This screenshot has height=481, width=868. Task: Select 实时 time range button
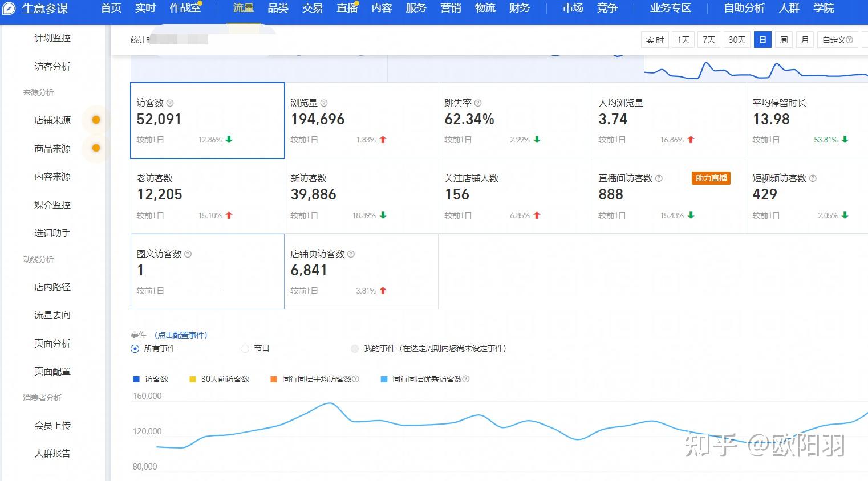tap(655, 40)
